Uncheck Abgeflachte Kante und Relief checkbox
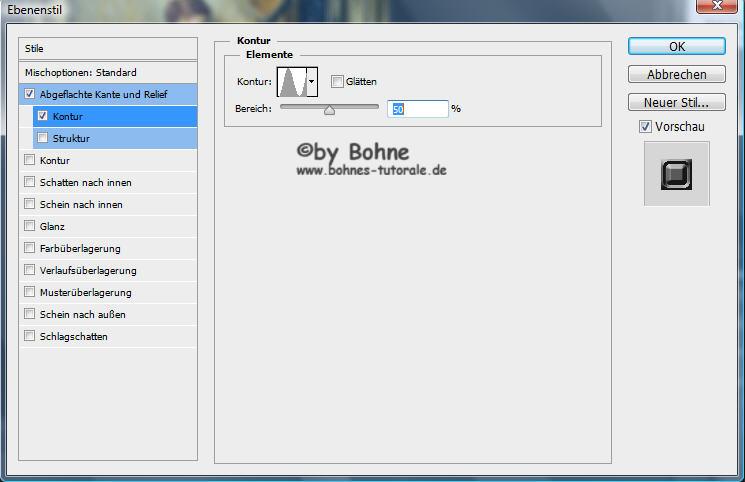The height and width of the screenshot is (482, 745). [29, 94]
